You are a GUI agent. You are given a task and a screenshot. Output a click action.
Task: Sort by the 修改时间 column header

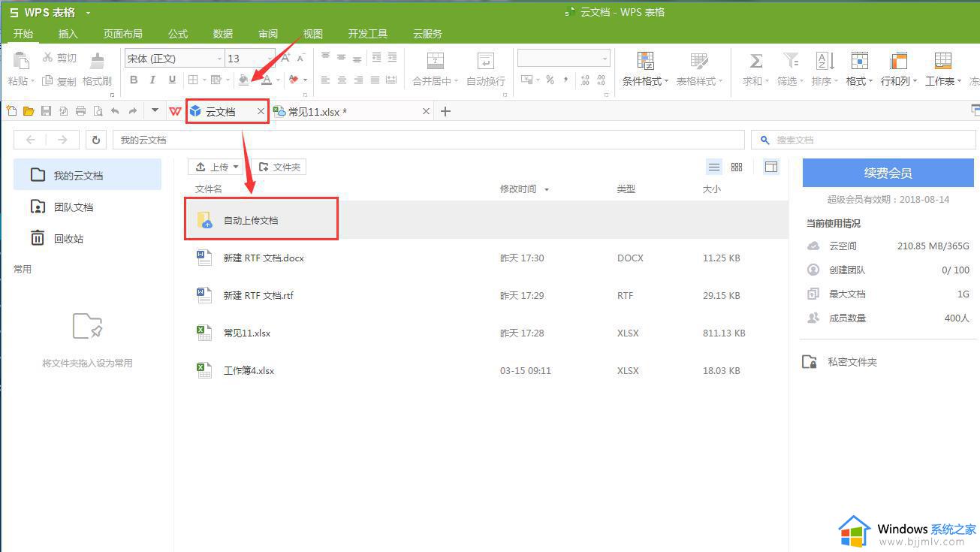pyautogui.click(x=524, y=189)
